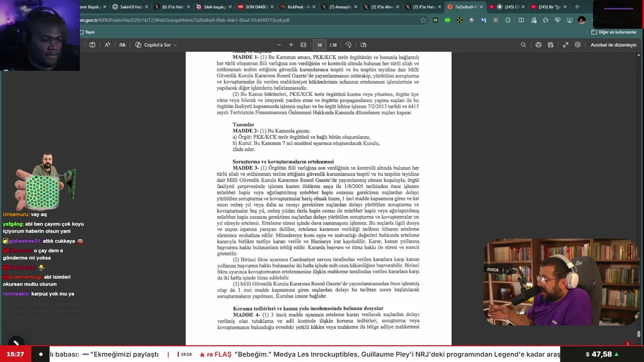Click the PDF vertical scrollbar thumb
This screenshot has height=362, width=644.
coord(639,333)
